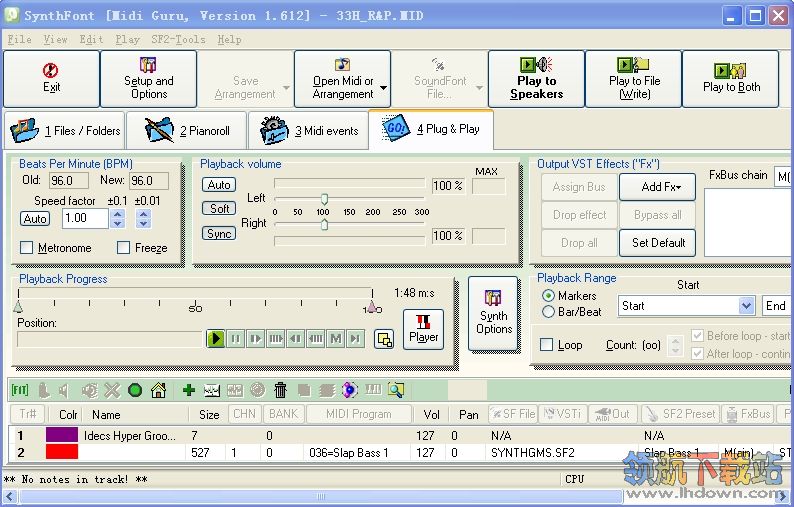Click the New BPM input field
The width and height of the screenshot is (794, 507).
coord(149,180)
